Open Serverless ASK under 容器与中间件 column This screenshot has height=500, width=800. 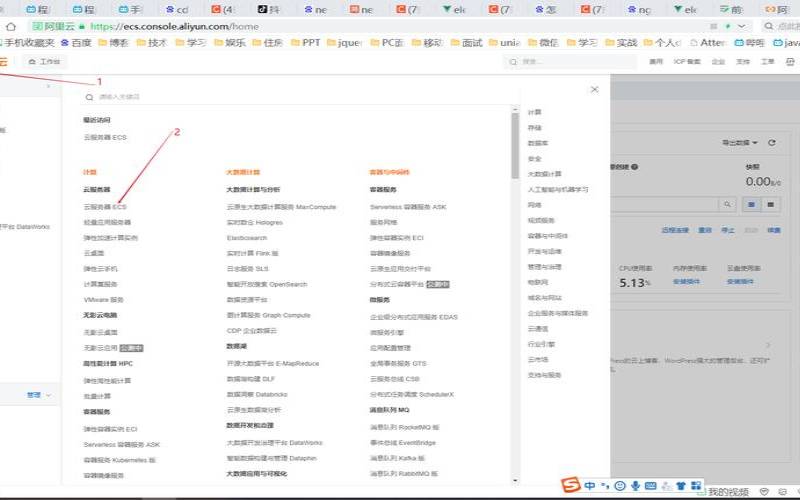point(408,207)
